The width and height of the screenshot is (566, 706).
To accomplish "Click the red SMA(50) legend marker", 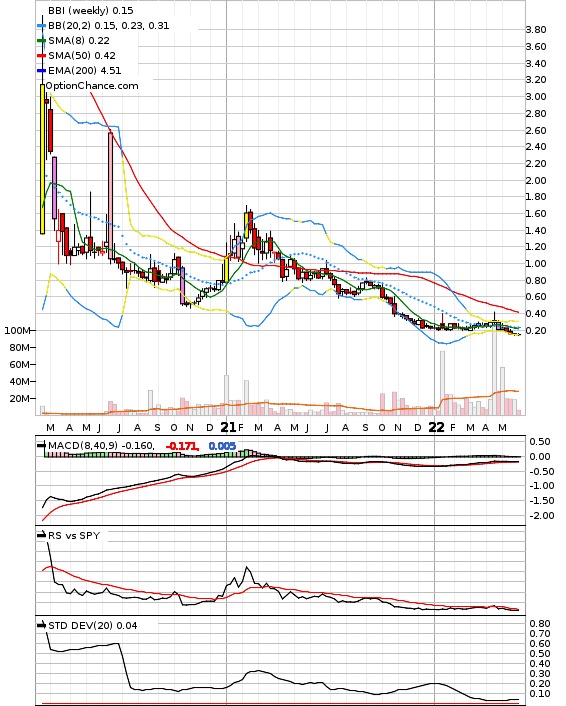I will (41, 55).
